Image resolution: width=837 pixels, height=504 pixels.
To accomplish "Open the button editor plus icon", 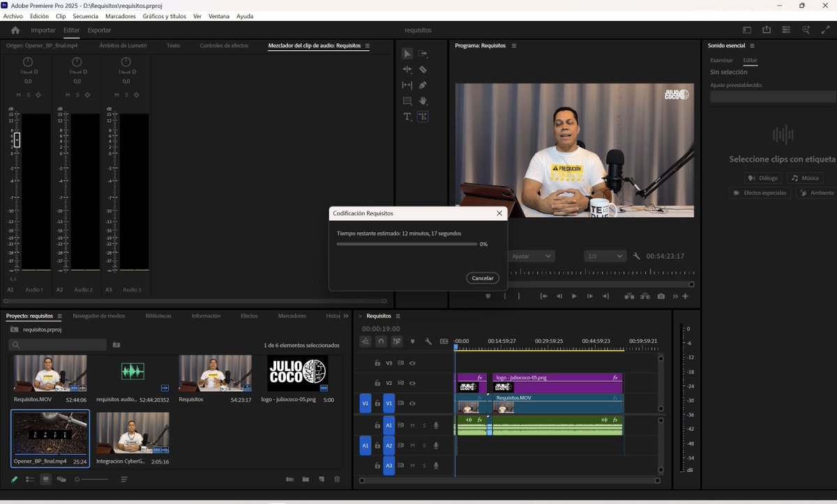I will 686,296.
